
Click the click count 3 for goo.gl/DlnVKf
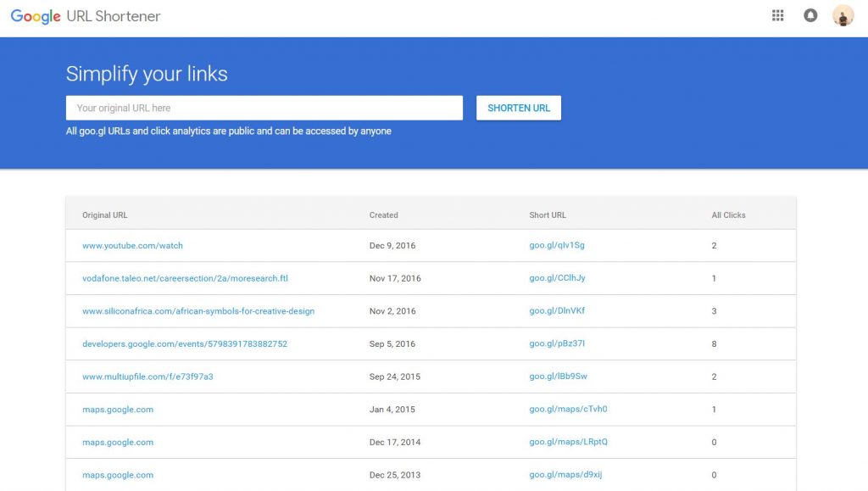pyautogui.click(x=714, y=311)
